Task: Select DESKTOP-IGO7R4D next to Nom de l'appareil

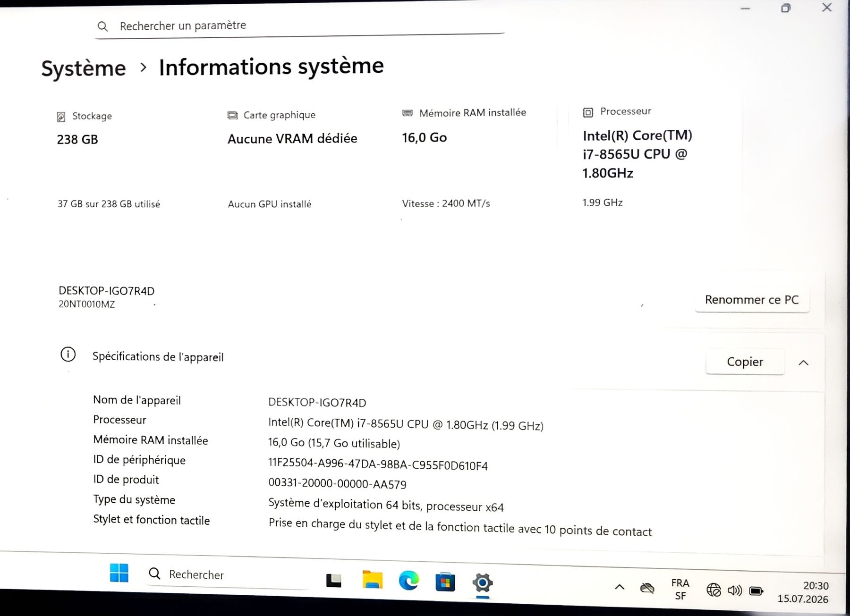Action: [x=317, y=403]
